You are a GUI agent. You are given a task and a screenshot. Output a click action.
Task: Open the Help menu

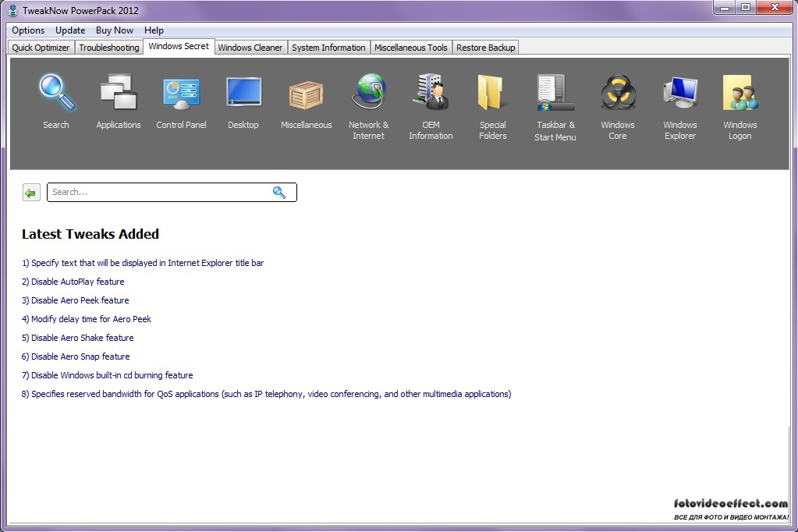pyautogui.click(x=154, y=30)
